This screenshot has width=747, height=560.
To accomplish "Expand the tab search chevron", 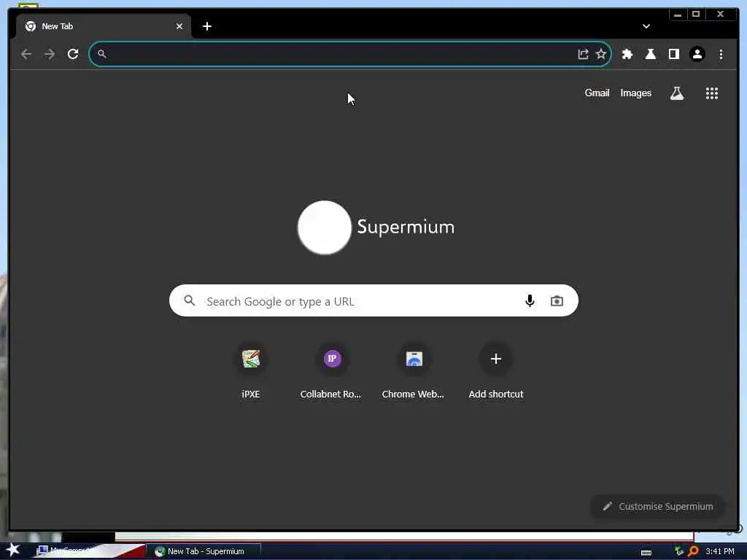I will tap(646, 26).
